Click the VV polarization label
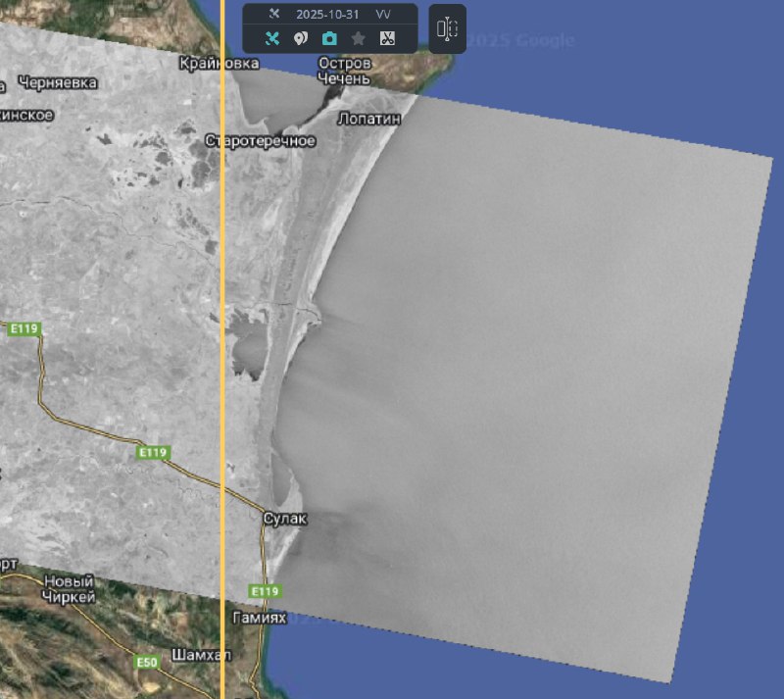The height and width of the screenshot is (699, 784). [383, 15]
